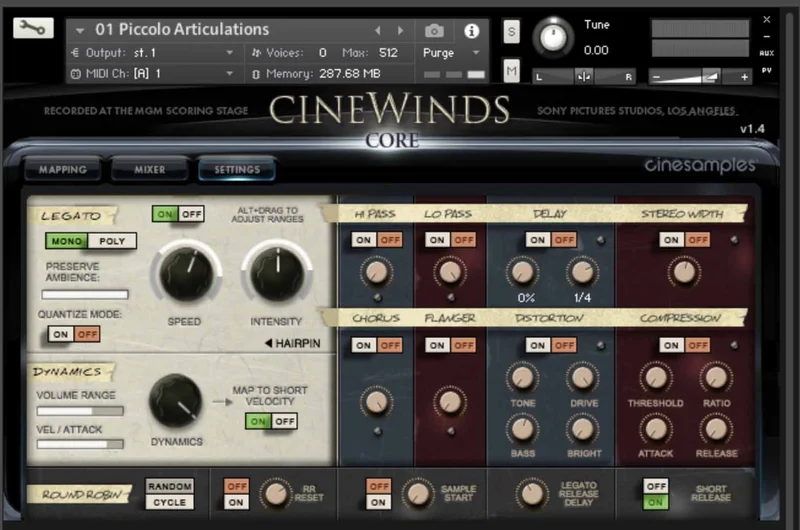Click the camera snapshot icon
800x530 pixels.
(434, 31)
